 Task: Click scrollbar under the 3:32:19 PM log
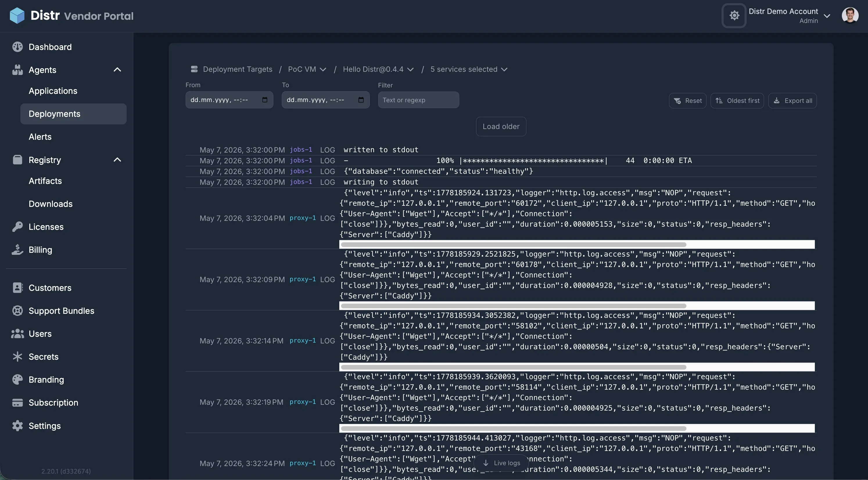(x=514, y=429)
